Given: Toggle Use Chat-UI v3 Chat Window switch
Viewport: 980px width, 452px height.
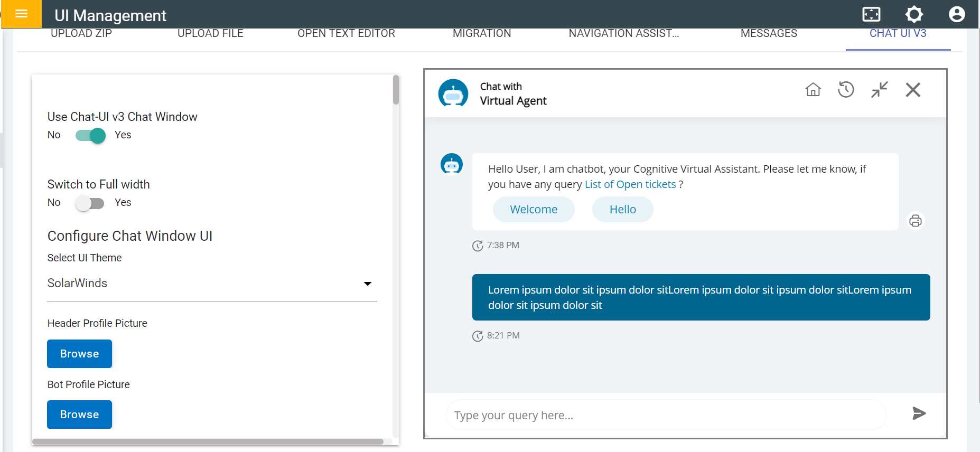Looking at the screenshot, I should click(x=90, y=136).
